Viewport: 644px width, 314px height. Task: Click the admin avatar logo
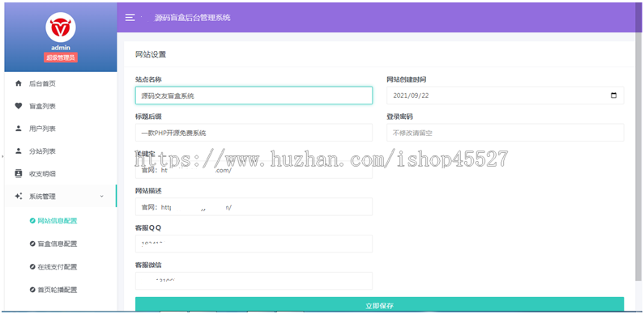point(61,27)
